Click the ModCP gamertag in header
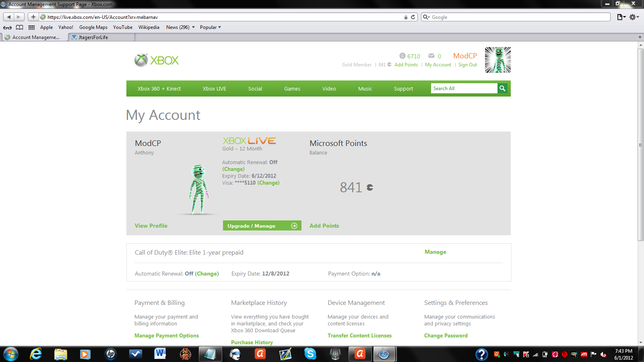 point(465,56)
